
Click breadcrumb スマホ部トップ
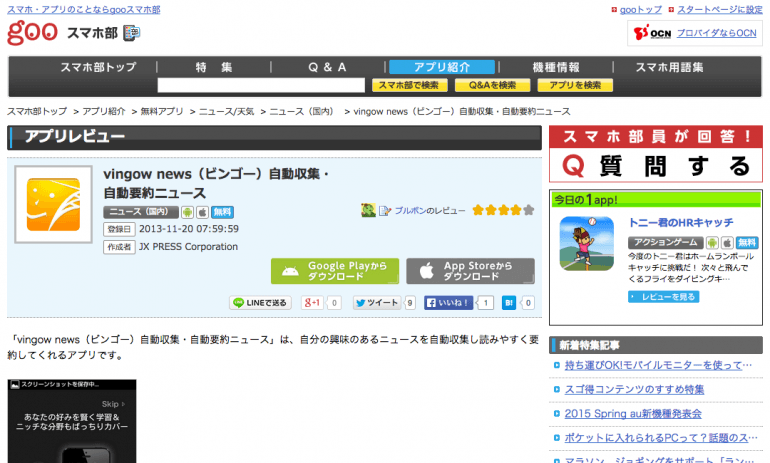point(37,111)
